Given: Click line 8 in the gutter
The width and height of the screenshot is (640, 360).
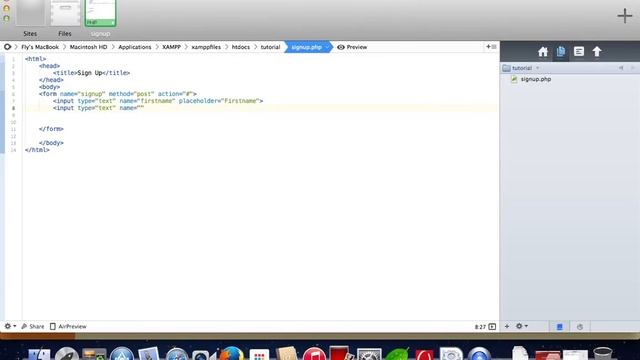Looking at the screenshot, I should pyautogui.click(x=13, y=108).
